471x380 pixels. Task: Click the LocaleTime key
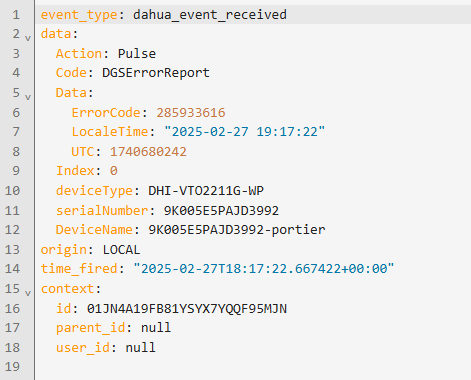(x=110, y=132)
